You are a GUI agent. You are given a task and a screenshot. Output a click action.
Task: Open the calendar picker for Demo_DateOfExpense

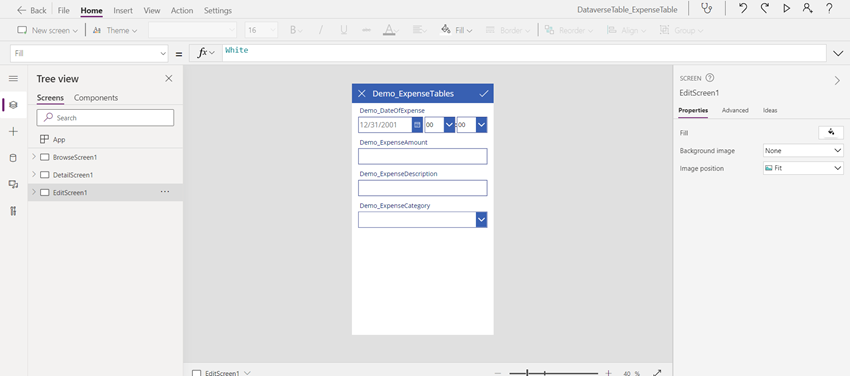point(417,125)
